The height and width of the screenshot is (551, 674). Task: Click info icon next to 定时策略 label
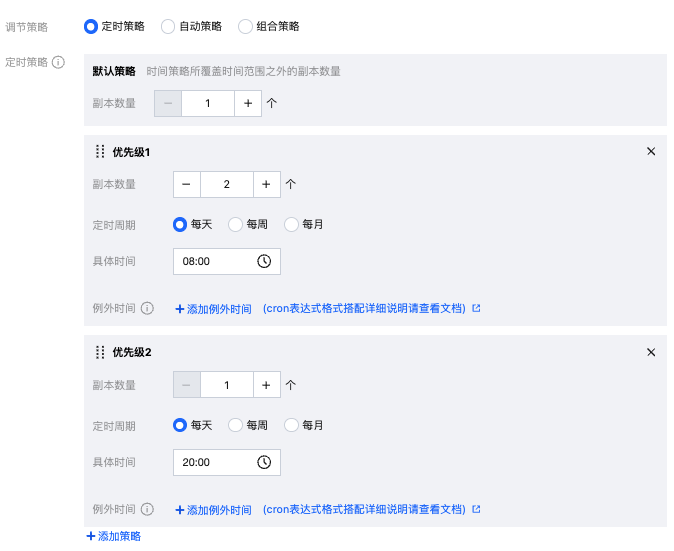[59, 62]
